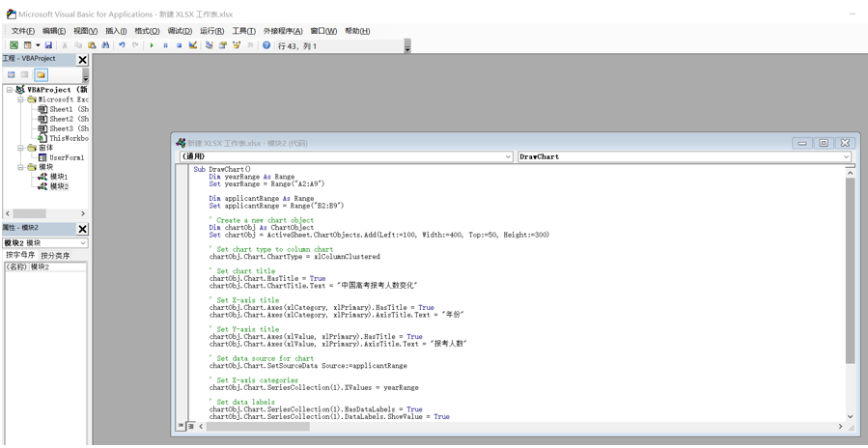Viewport: 868px width, 448px height.
Task: Switch to the 按字母序 tab
Action: click(x=20, y=255)
